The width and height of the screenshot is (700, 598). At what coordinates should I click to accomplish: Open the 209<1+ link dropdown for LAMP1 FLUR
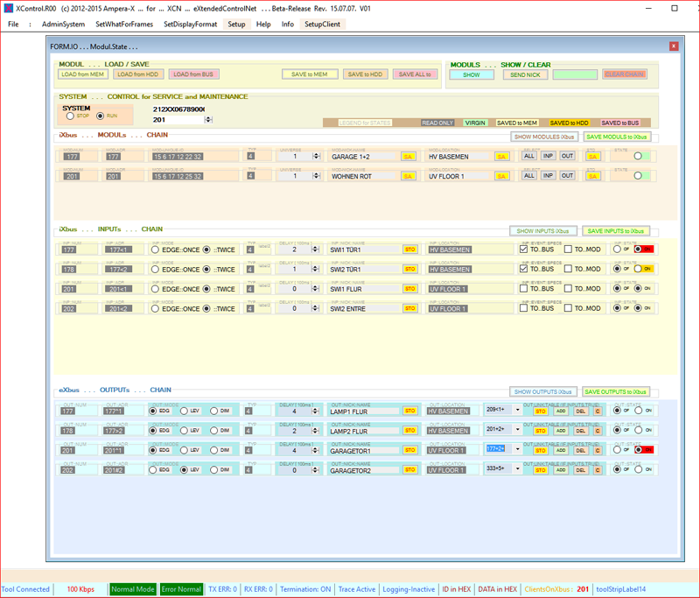[x=517, y=411]
